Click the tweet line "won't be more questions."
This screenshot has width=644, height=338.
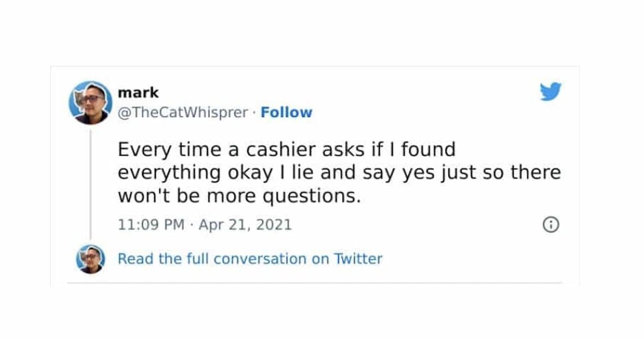[x=239, y=196]
